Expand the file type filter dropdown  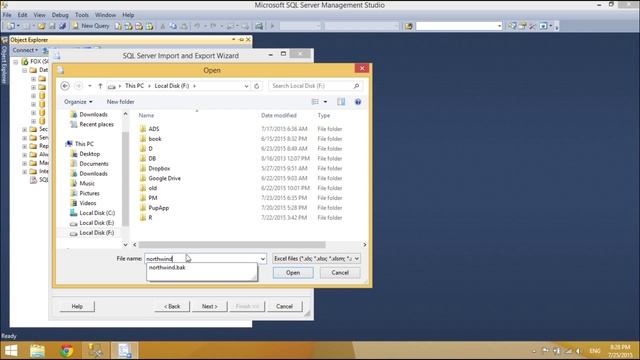point(357,258)
